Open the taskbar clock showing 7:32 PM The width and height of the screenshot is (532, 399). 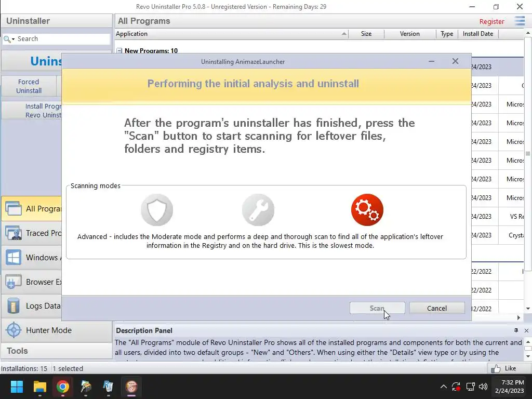510,387
